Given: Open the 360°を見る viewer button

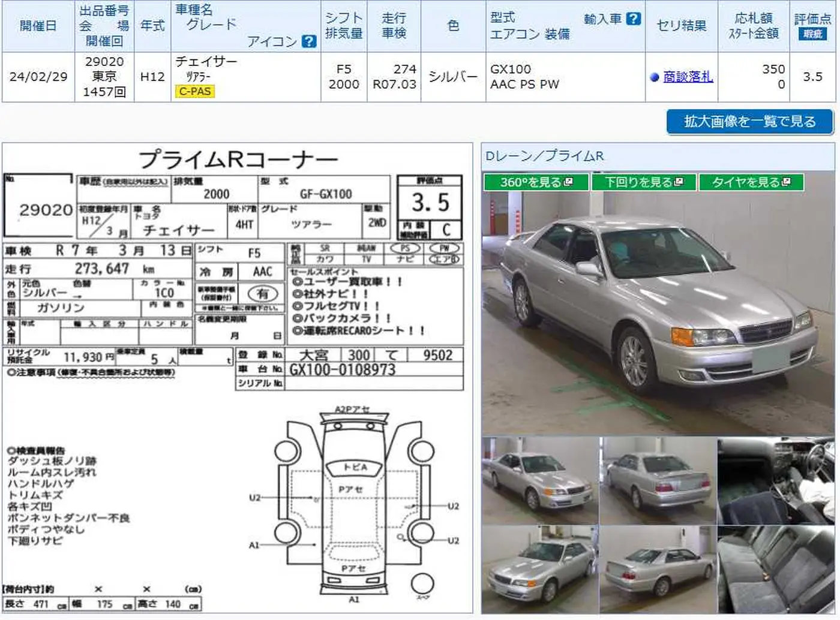Looking at the screenshot, I should (x=536, y=182).
